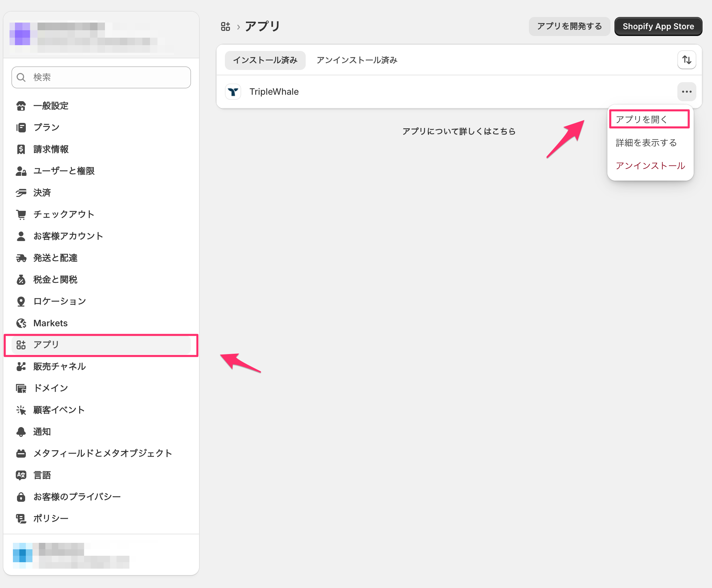Click the search magnifier icon
The width and height of the screenshot is (712, 588).
pos(21,77)
